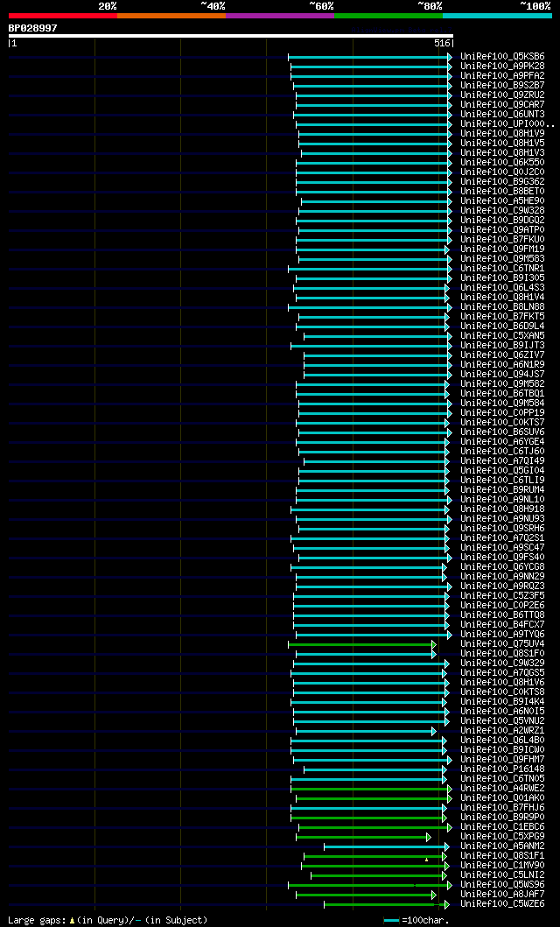Image resolution: width=560 pixels, height=927 pixels.
Task: Select hit label UniRef100_Q8S1F0
Action: 503,653
